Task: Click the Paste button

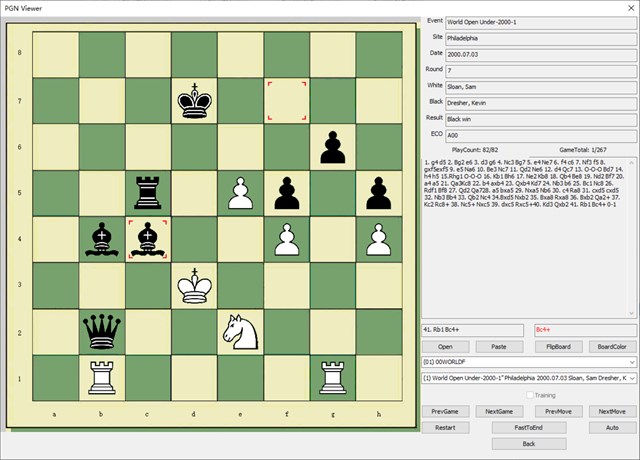Action: click(x=499, y=347)
